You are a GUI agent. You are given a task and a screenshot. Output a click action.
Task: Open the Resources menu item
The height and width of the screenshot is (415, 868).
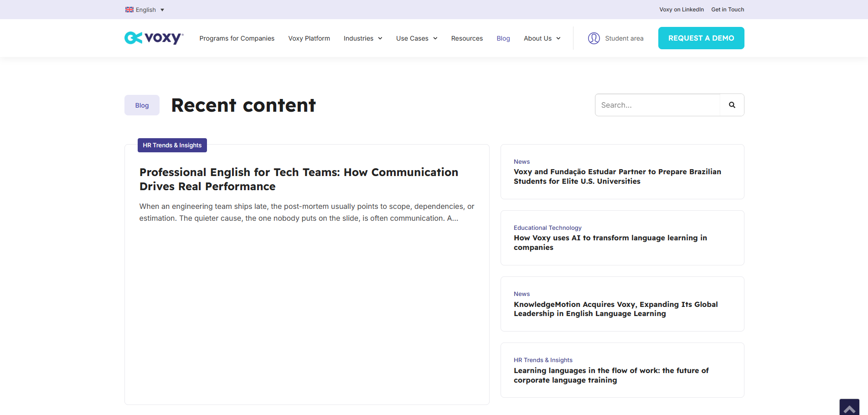467,38
